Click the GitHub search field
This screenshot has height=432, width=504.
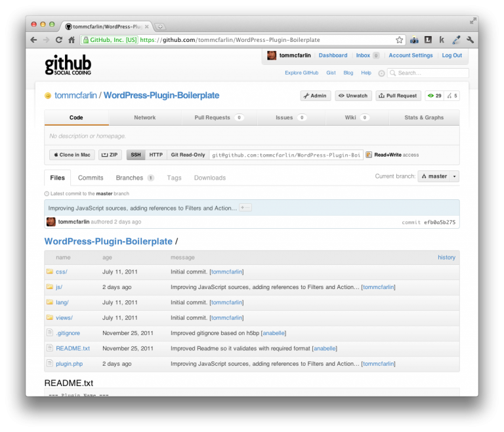(x=428, y=73)
